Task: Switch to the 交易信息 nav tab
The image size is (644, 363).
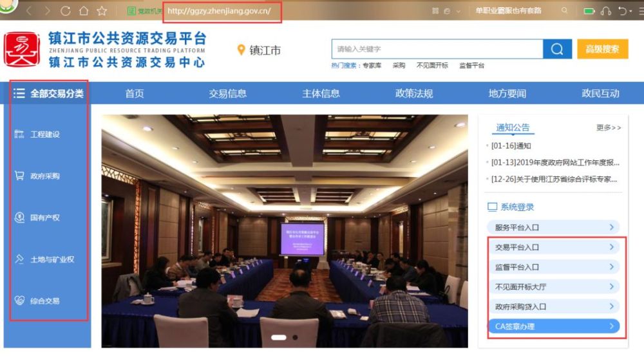Action: pyautogui.click(x=227, y=93)
